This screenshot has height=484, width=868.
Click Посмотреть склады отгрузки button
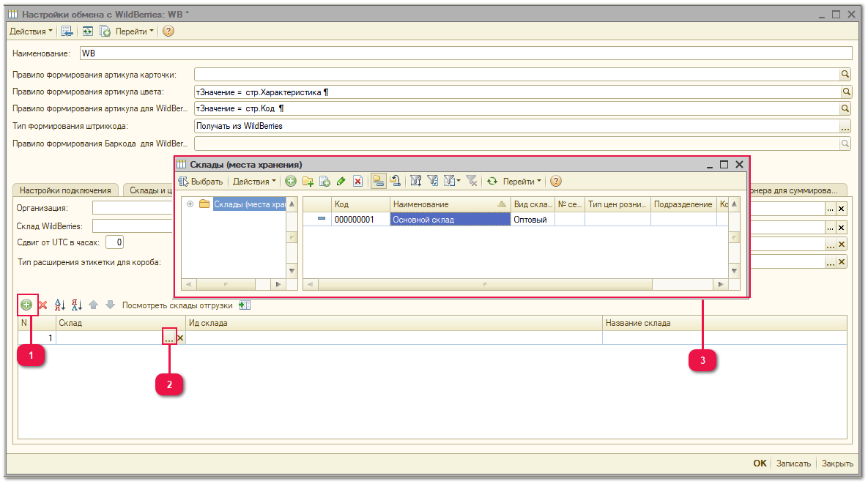coord(186,305)
